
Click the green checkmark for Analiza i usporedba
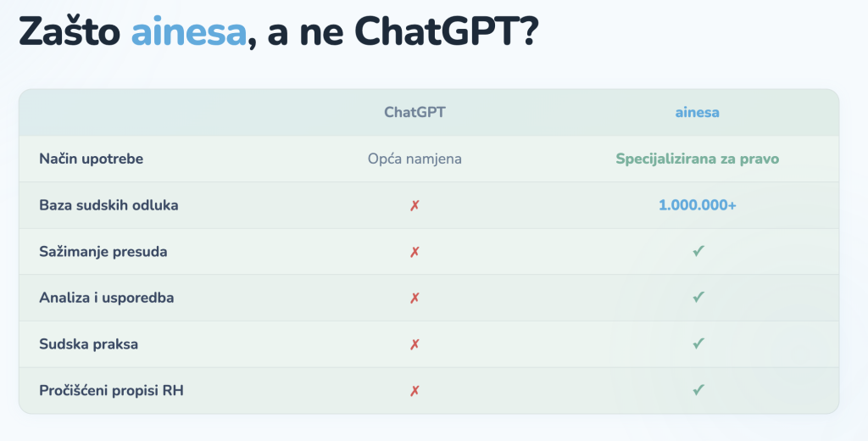click(698, 298)
